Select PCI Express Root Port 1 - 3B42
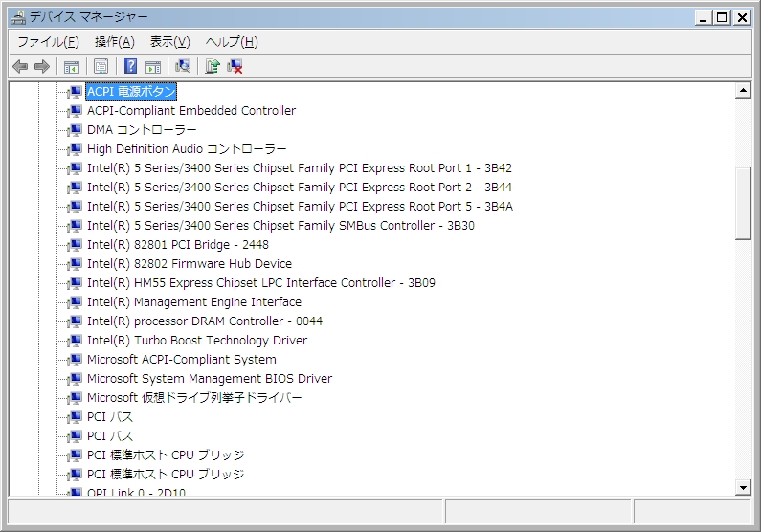This screenshot has width=761, height=532. point(300,168)
